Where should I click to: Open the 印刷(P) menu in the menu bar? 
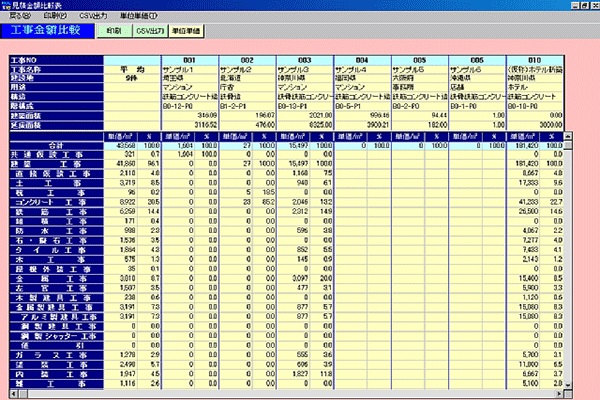(55, 16)
